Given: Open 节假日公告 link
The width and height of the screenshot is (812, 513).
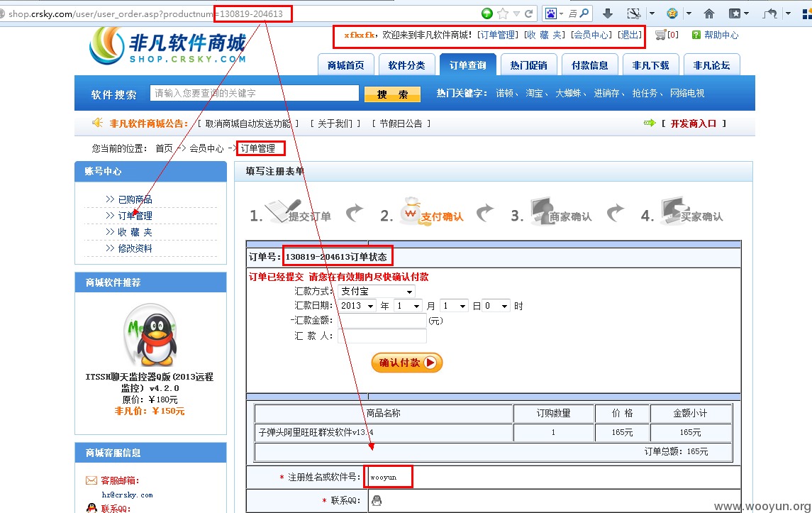Looking at the screenshot, I should tap(401, 123).
